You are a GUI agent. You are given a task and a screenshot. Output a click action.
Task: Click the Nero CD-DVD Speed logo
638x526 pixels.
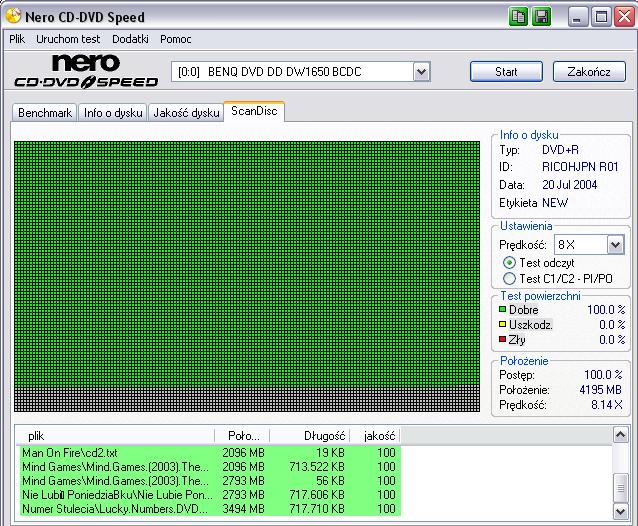click(x=85, y=72)
